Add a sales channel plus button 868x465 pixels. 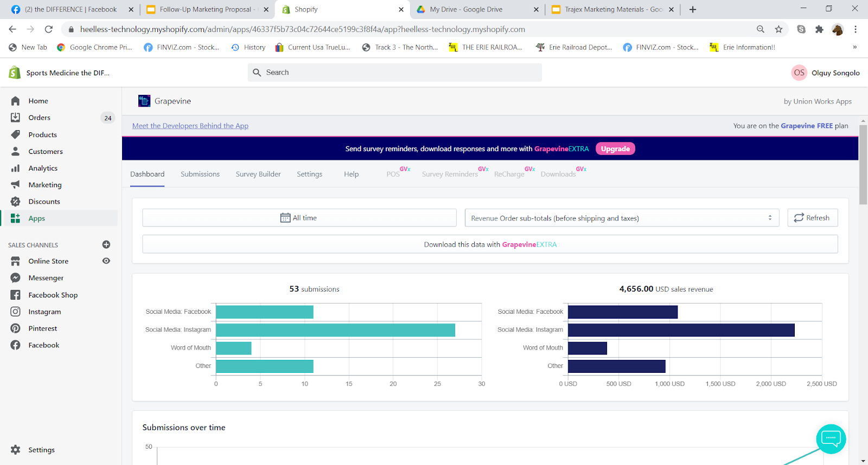pyautogui.click(x=106, y=245)
